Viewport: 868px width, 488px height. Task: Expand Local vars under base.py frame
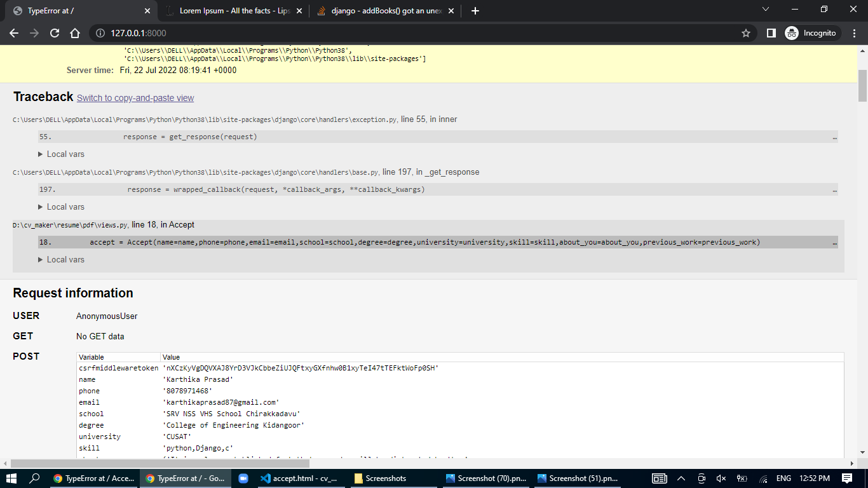click(x=61, y=207)
